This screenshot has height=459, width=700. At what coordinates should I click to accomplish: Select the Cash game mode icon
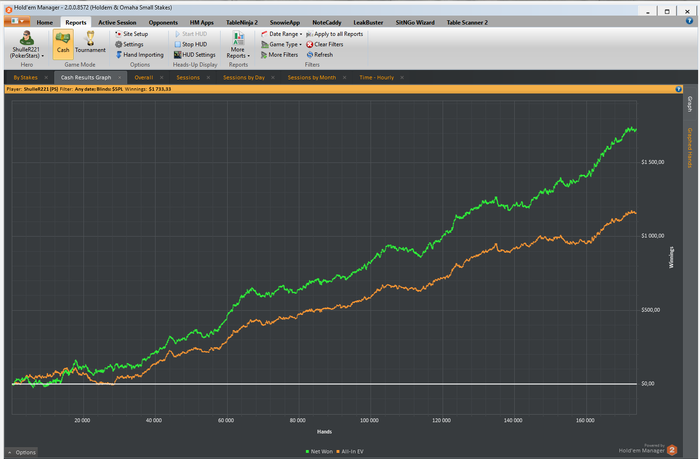click(63, 44)
